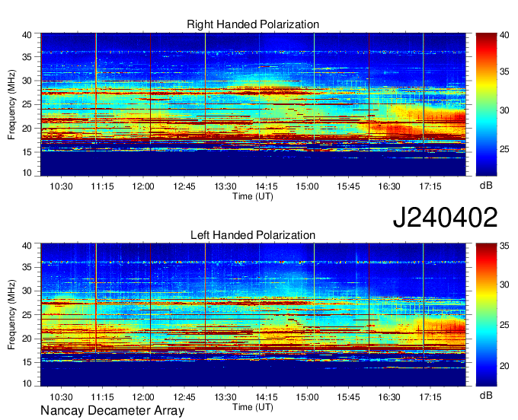The width and height of the screenshot is (518, 420).
Task: Click the 15 MHz frequency tick of the right-handed plot
Action: 27,152
